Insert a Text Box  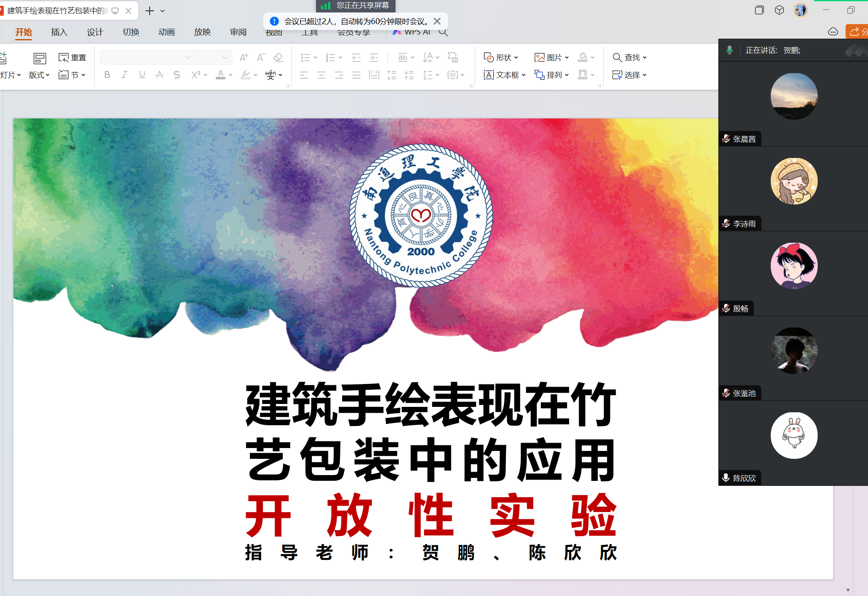pyautogui.click(x=505, y=75)
